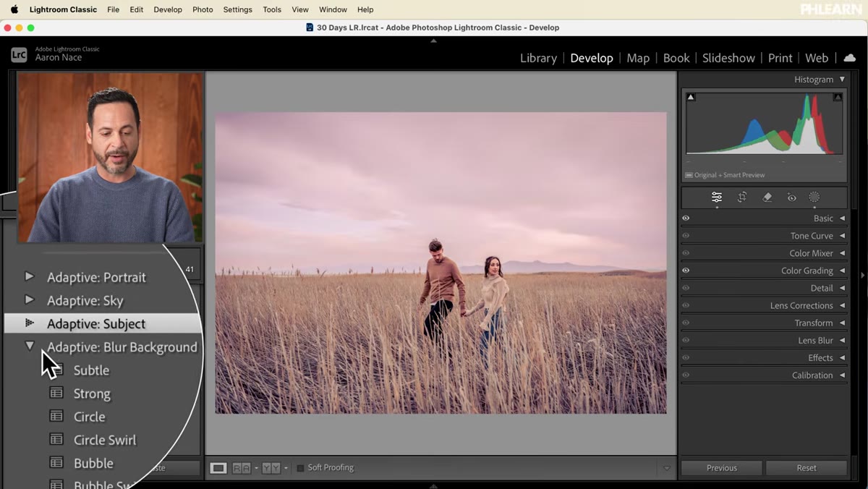Switch to the Slideshow module
Viewport: 868px width, 489px height.
[x=728, y=58]
